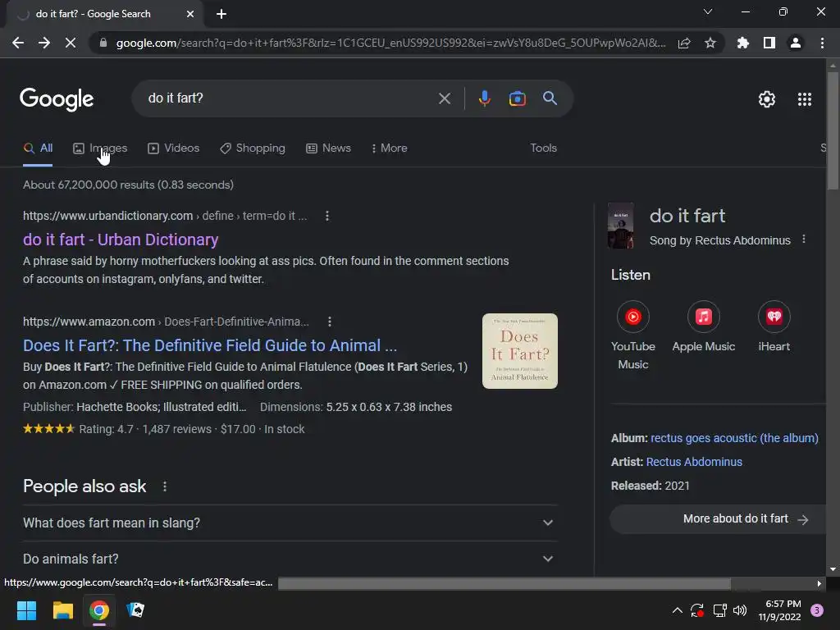Viewport: 840px width, 630px height.
Task: Open the More search categories menu
Action: click(390, 148)
